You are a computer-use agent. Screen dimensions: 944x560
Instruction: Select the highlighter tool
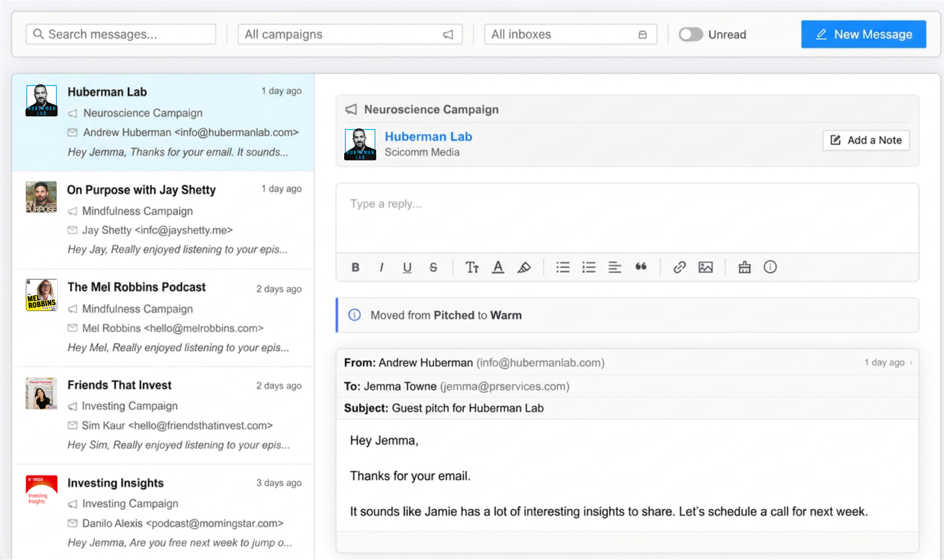[x=524, y=267]
